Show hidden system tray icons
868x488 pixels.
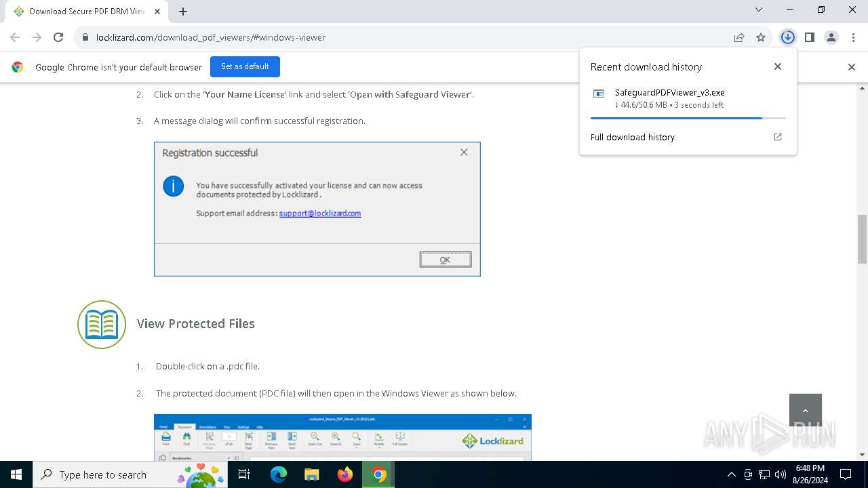tap(731, 474)
